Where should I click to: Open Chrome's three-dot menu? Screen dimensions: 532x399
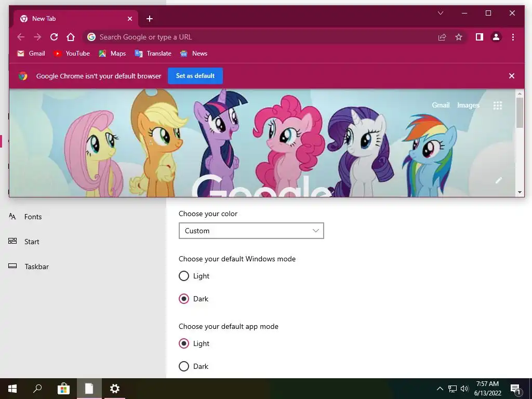point(513,37)
